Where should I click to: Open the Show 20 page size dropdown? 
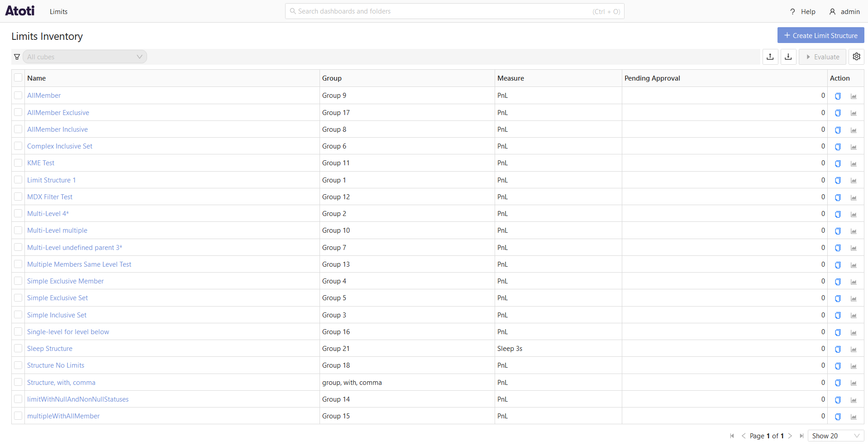[x=835, y=436]
